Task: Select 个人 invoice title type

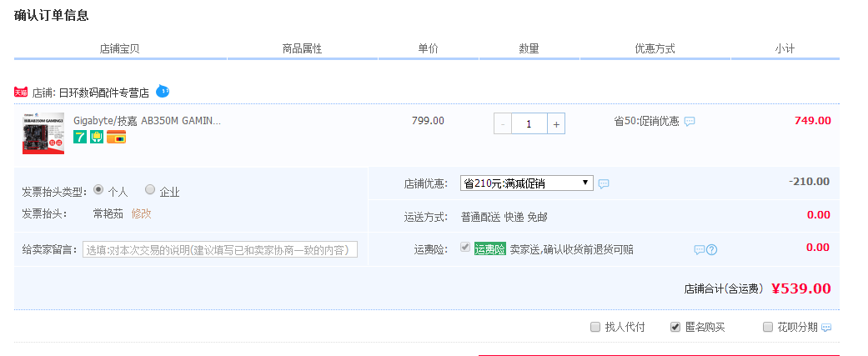Action: (x=98, y=189)
